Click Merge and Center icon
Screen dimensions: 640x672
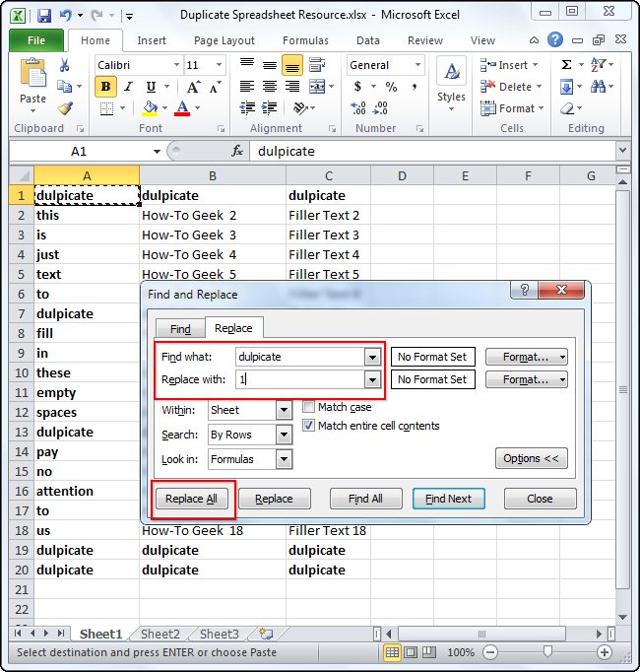[x=317, y=87]
